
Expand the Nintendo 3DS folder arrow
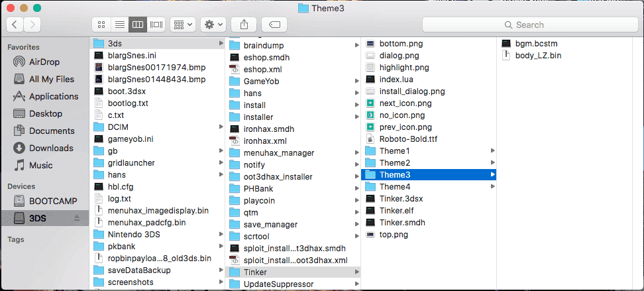click(x=221, y=235)
